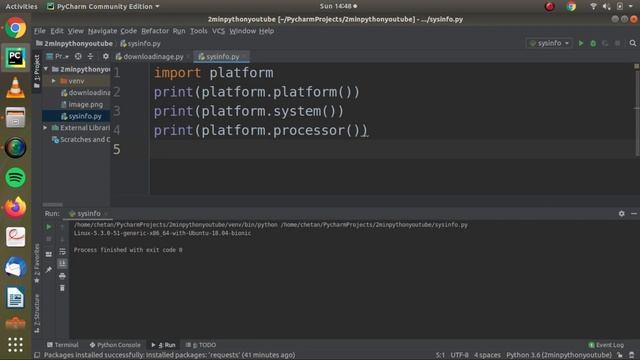Image resolution: width=640 pixels, height=360 pixels.
Task: Open the VCS menu
Action: (218, 31)
